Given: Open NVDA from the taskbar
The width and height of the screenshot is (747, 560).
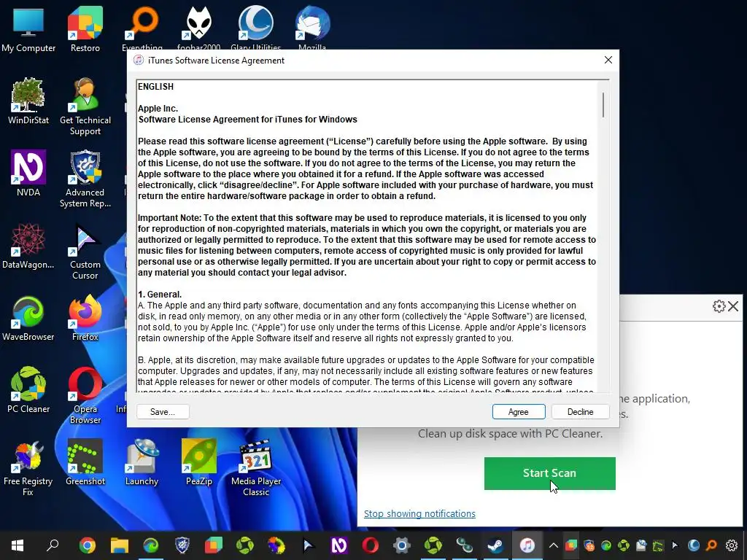Looking at the screenshot, I should 338,545.
